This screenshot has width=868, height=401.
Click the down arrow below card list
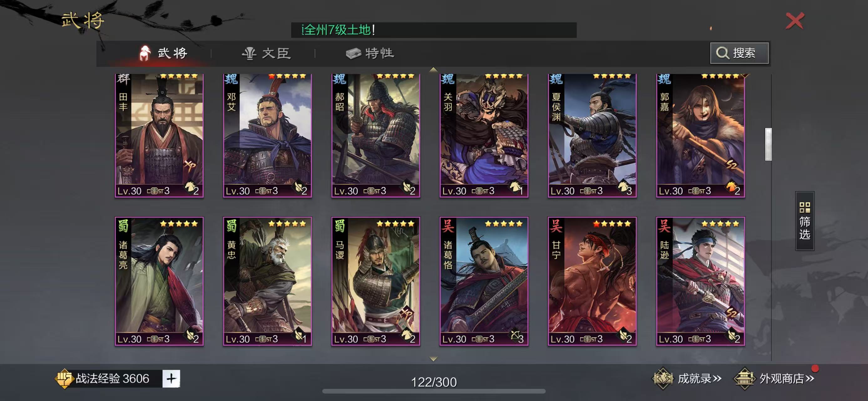[x=433, y=359]
